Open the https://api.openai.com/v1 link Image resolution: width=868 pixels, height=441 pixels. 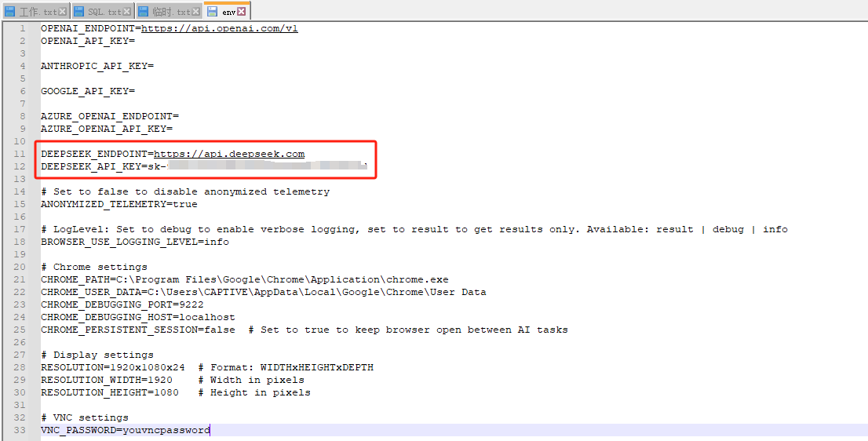tap(219, 28)
